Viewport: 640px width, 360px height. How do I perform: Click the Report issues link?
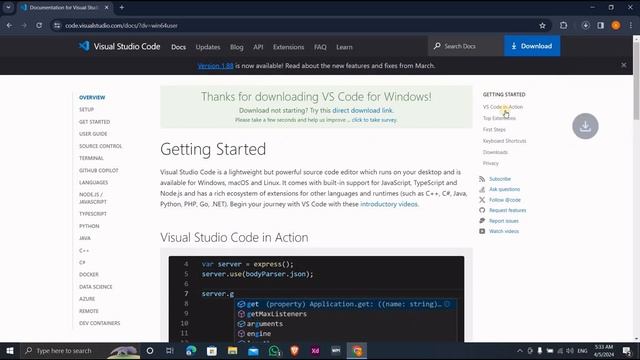coord(504,221)
